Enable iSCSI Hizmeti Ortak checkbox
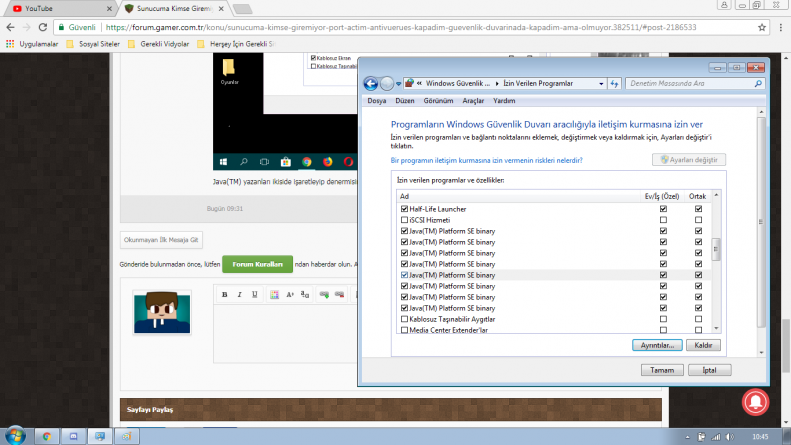This screenshot has width=791, height=445. pos(698,220)
